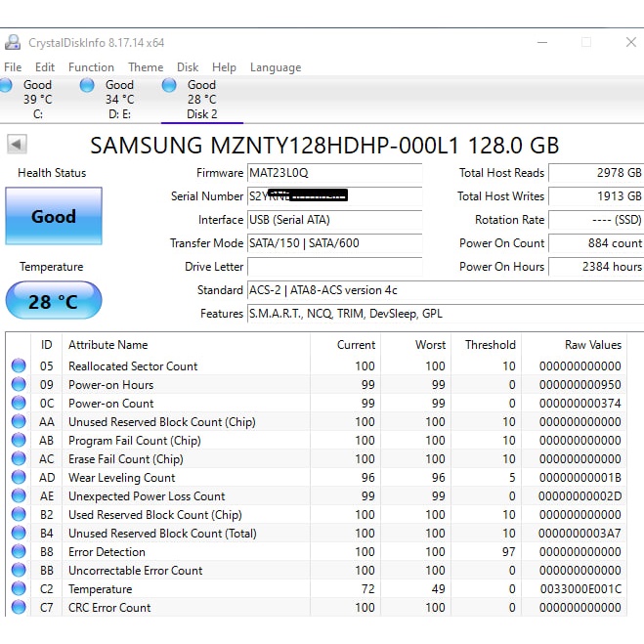Click the CrystalDiskInfo app icon in title bar

tap(13, 43)
